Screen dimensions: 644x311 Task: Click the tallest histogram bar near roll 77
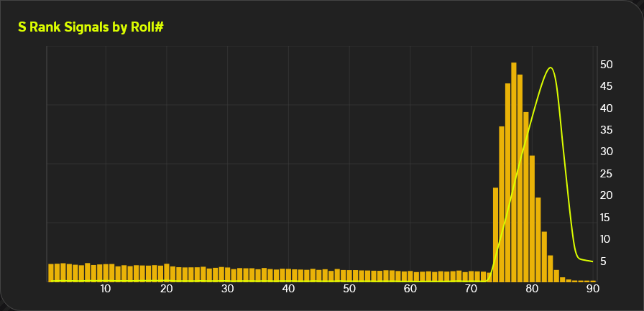click(x=514, y=172)
